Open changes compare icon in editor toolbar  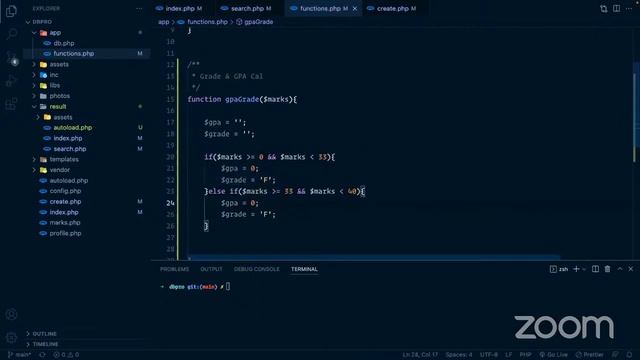click(604, 9)
